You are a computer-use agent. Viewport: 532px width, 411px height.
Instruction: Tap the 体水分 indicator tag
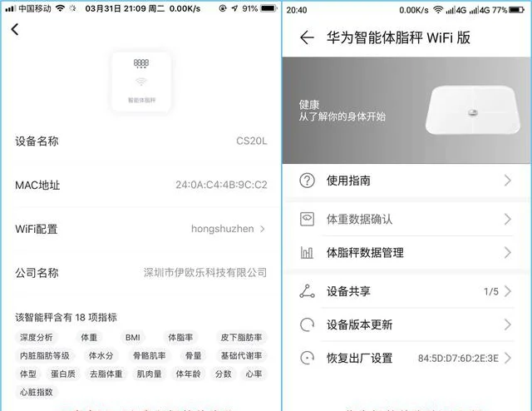(101, 355)
